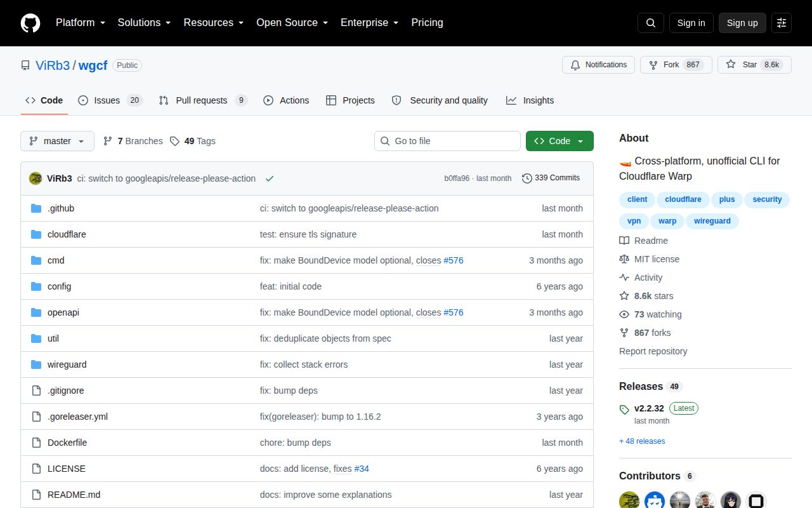Click the cmd folder icon
The image size is (812, 508).
pyautogui.click(x=36, y=260)
